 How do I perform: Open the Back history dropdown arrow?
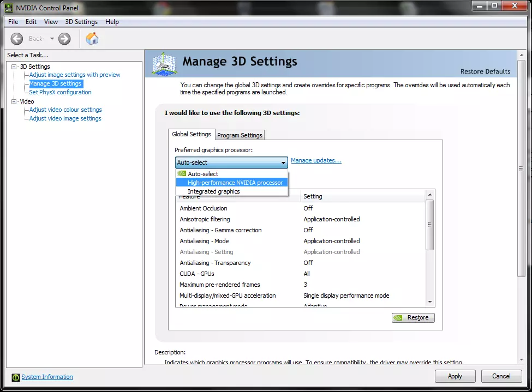point(52,39)
